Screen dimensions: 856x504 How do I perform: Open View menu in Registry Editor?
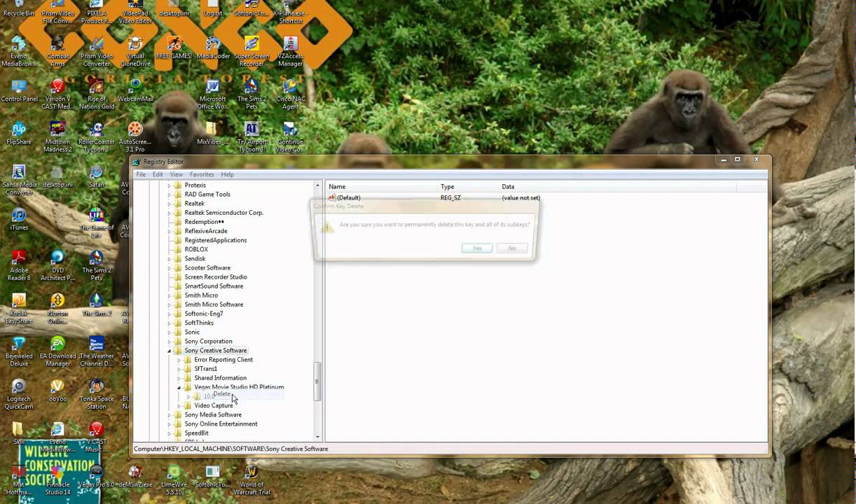coord(177,174)
